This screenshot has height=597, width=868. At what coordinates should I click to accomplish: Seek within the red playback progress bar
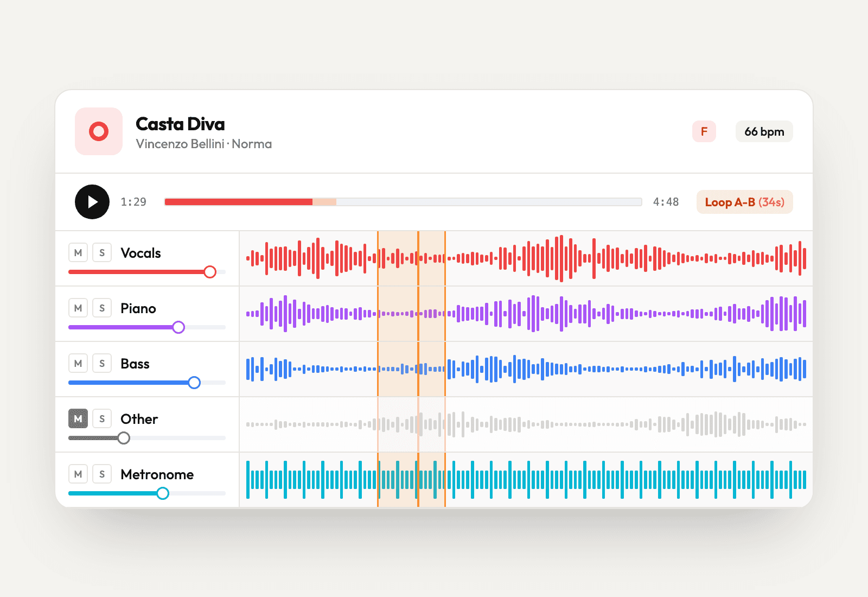[x=403, y=202]
